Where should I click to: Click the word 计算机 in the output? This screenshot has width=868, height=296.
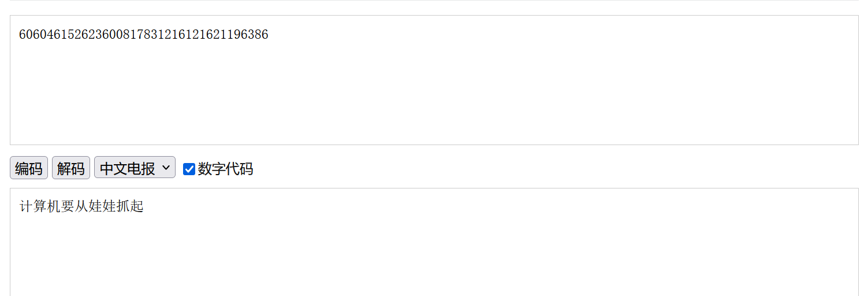[40, 206]
